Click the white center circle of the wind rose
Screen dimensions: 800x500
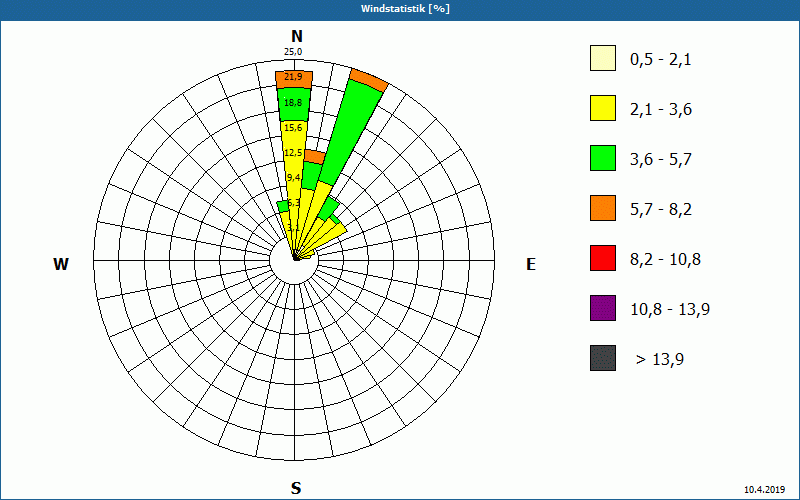(x=294, y=260)
